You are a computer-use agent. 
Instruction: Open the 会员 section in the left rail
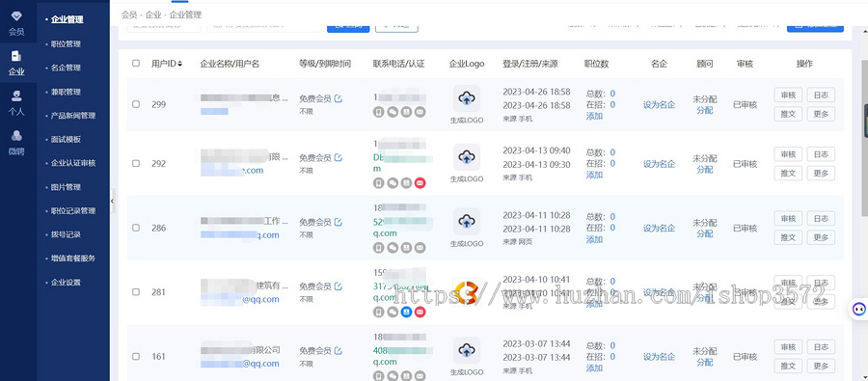(16, 23)
